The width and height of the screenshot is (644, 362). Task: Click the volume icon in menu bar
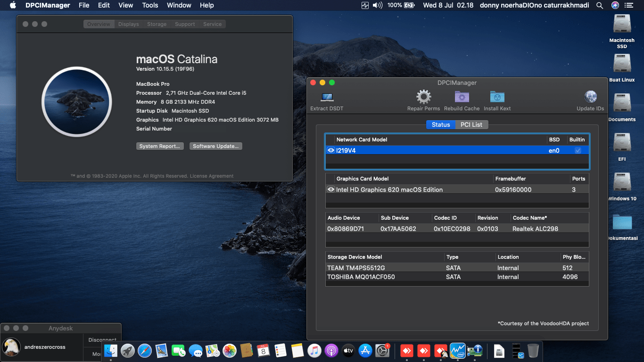click(378, 5)
